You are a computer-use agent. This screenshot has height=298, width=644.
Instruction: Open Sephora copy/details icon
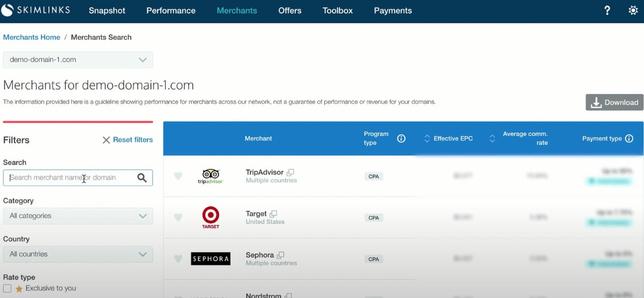[280, 255]
